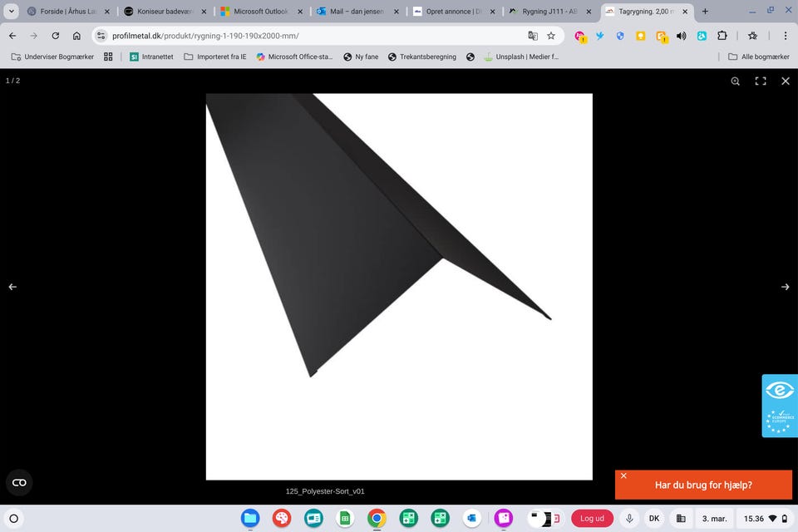The image size is (798, 532).
Task: Open the round cookie settings button
Action: click(x=19, y=483)
